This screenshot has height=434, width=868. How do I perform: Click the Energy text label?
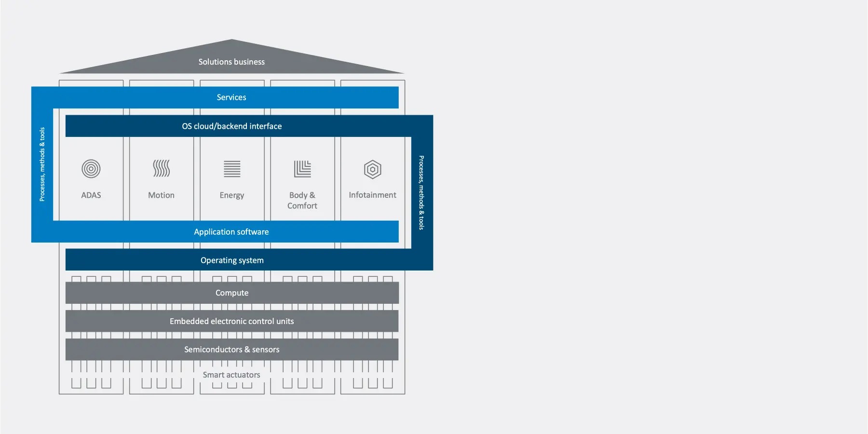(x=232, y=195)
